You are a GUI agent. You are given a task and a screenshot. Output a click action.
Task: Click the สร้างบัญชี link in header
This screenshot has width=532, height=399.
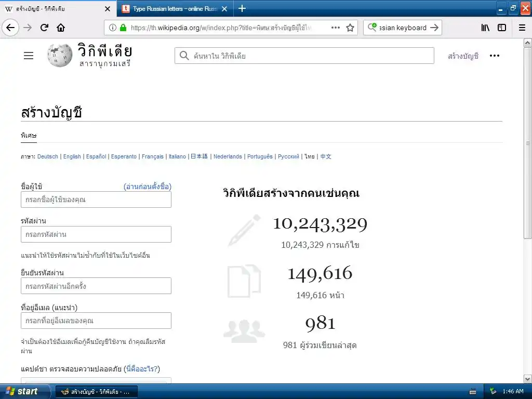[x=463, y=56]
